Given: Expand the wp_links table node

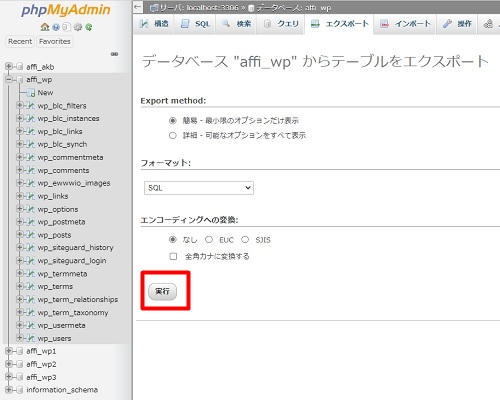Looking at the screenshot, I should click(20, 196).
